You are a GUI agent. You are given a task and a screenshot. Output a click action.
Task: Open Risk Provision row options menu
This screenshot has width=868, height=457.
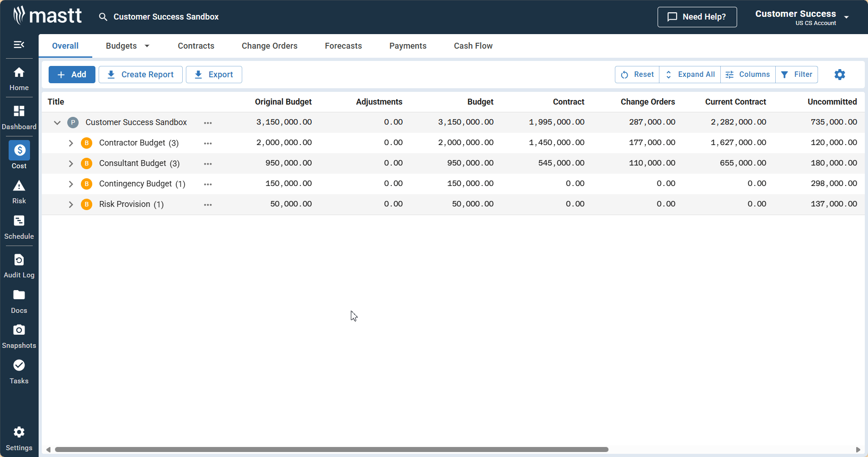pos(208,205)
